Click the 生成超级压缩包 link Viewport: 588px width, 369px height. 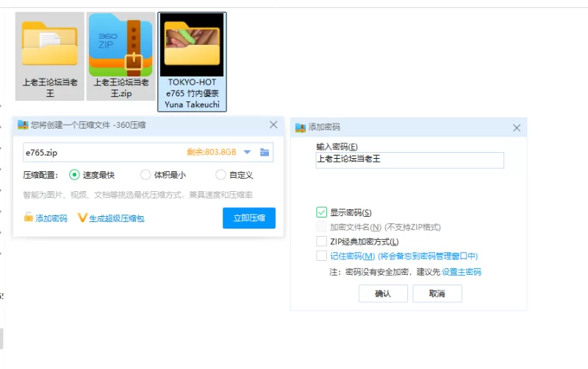click(117, 218)
